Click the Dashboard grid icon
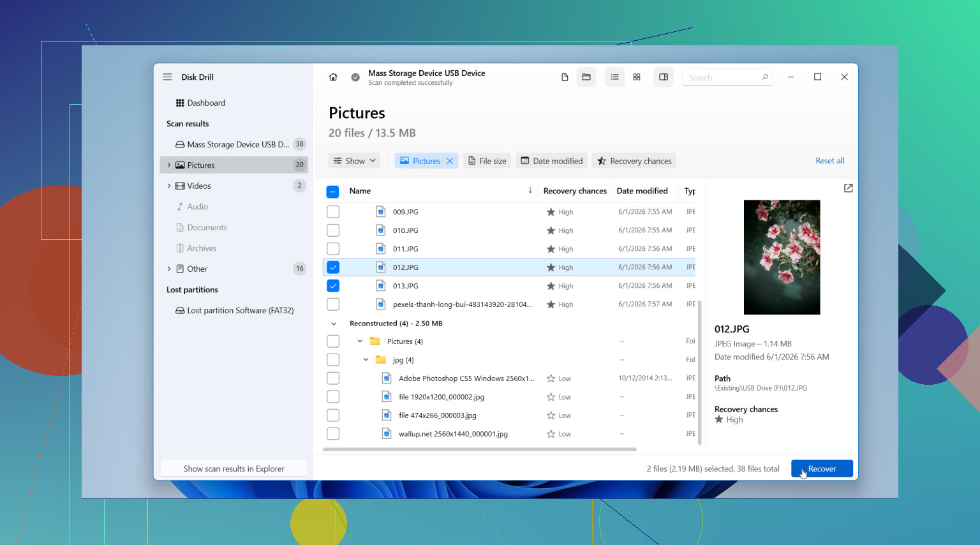 (x=180, y=103)
